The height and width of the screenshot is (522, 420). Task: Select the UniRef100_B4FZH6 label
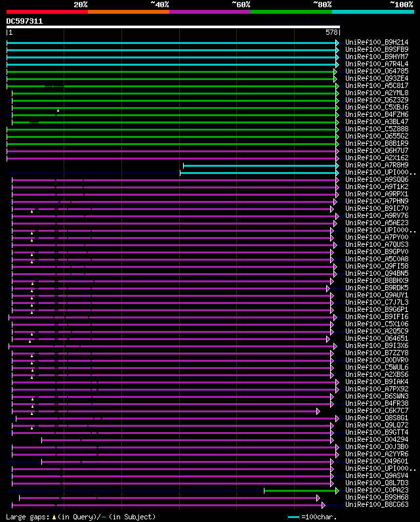[377, 114]
